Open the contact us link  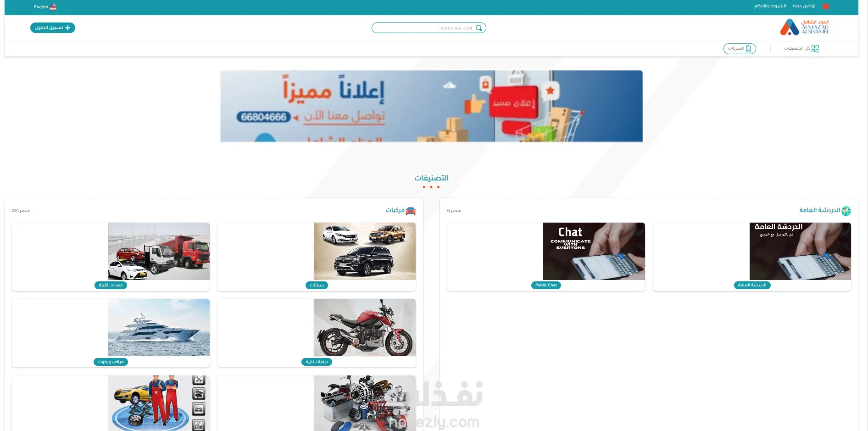click(804, 6)
